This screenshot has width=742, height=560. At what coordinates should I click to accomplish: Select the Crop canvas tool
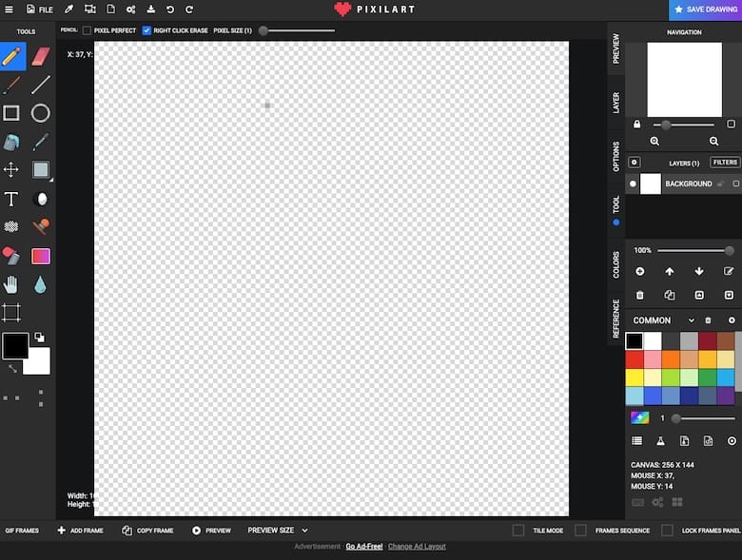tap(11, 313)
